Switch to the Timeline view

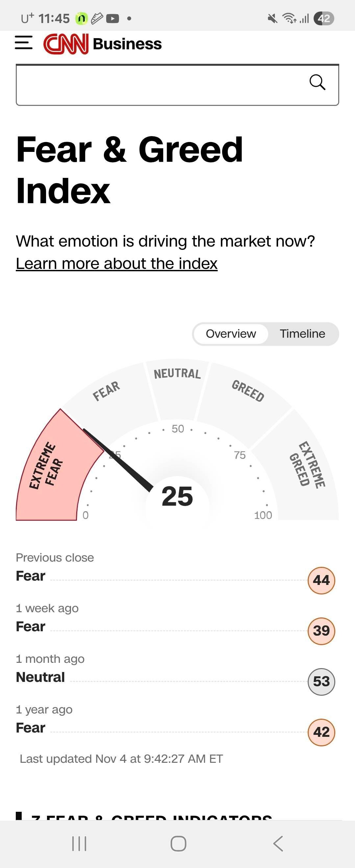pos(302,334)
